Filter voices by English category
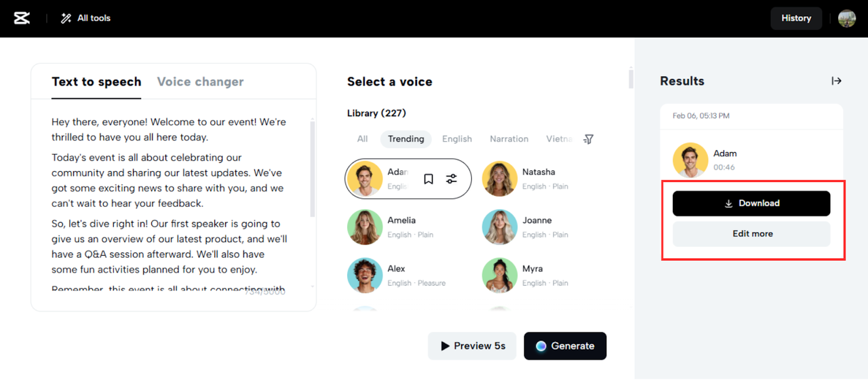The image size is (868, 380). click(x=457, y=139)
